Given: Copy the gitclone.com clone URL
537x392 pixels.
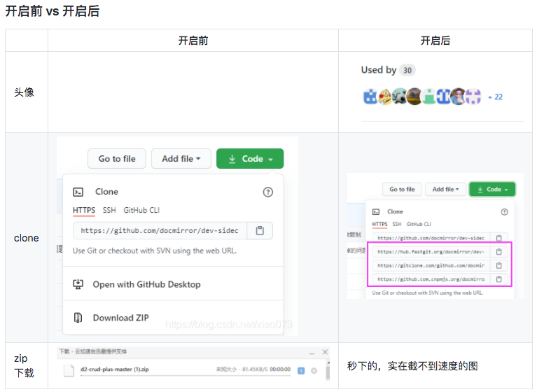Looking at the screenshot, I should click(x=499, y=265).
